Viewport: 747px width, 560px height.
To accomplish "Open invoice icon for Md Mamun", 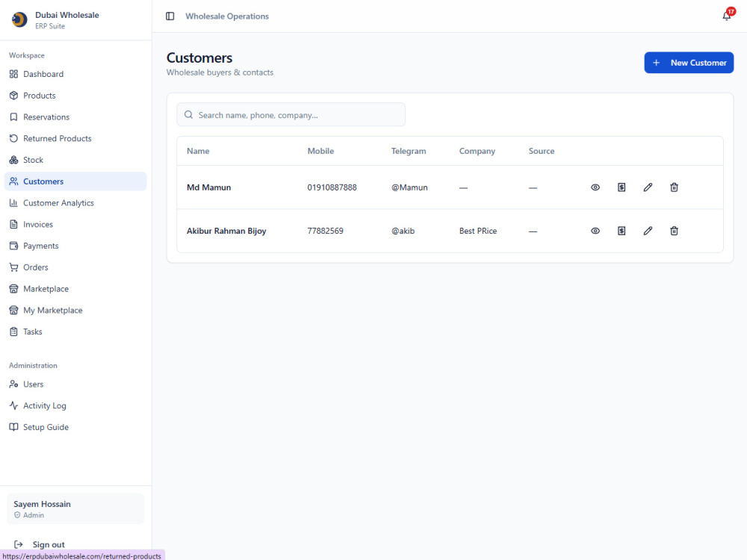I will pos(622,187).
